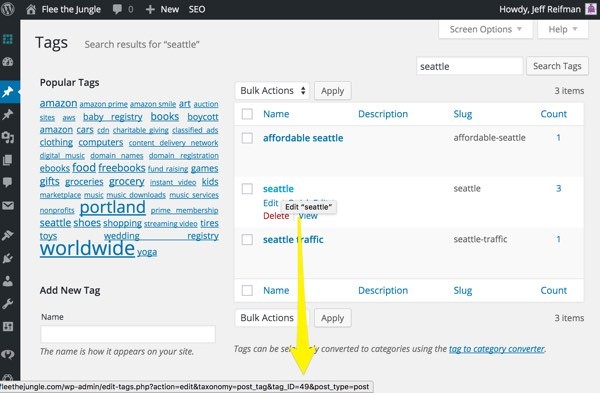Open the Media icon in sidebar
This screenshot has height=393, width=600.
tap(8, 137)
